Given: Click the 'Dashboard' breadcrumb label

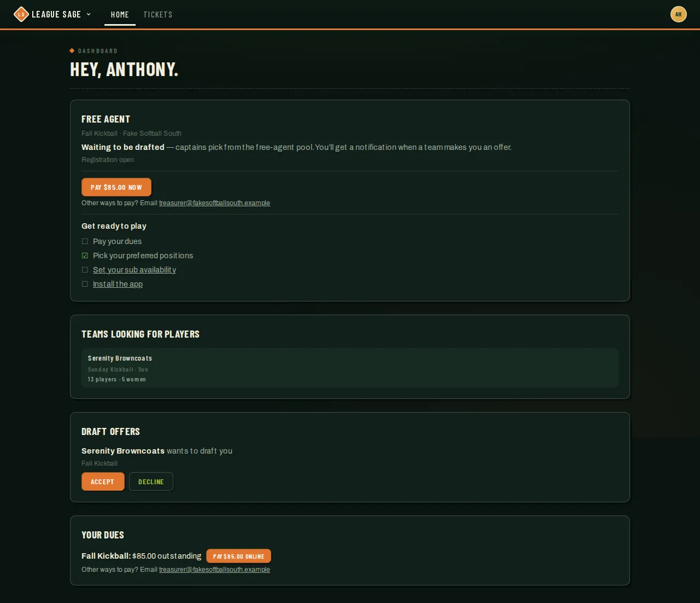Looking at the screenshot, I should click(x=98, y=51).
